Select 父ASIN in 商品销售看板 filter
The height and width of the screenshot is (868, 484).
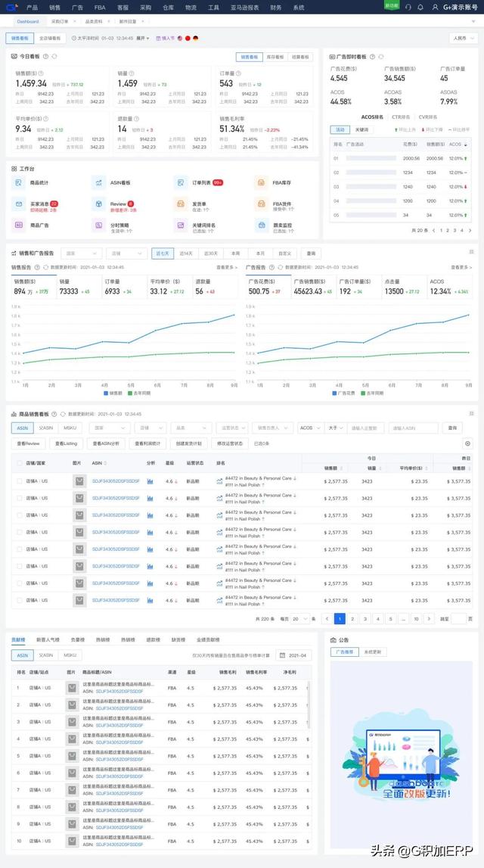[x=45, y=428]
